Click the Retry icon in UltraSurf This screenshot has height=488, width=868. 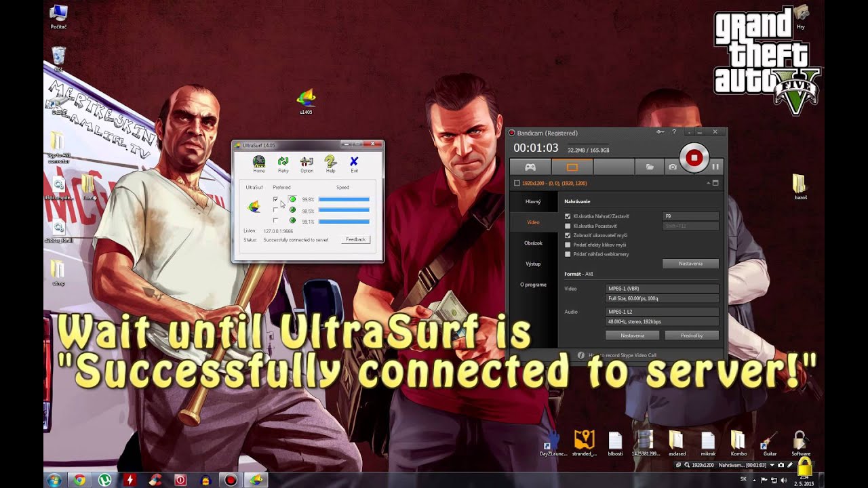pyautogui.click(x=283, y=163)
